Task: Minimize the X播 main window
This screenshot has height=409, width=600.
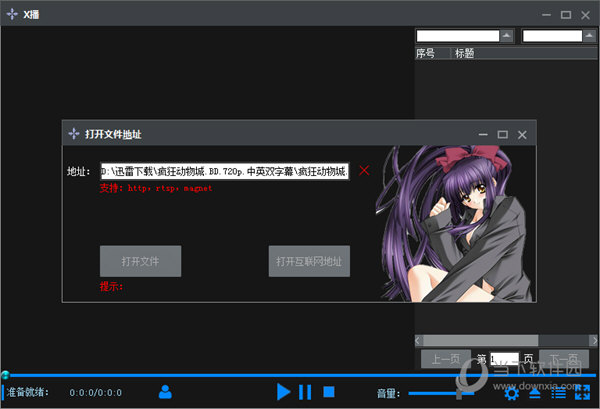Action: click(546, 15)
